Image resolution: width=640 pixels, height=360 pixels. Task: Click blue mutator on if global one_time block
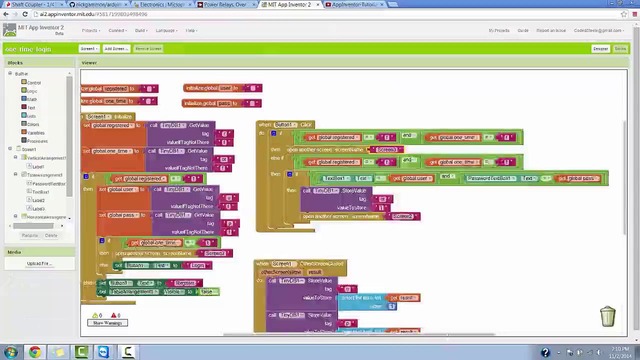pyautogui.click(x=102, y=241)
